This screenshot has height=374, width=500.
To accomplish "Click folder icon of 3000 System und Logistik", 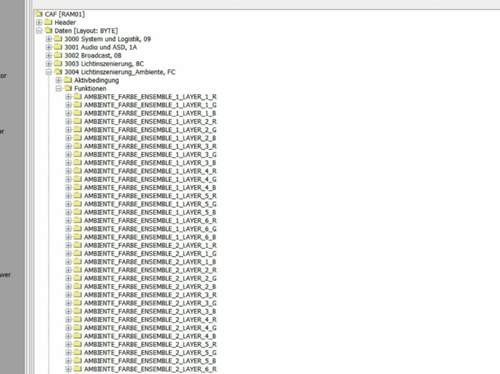I will [x=58, y=39].
